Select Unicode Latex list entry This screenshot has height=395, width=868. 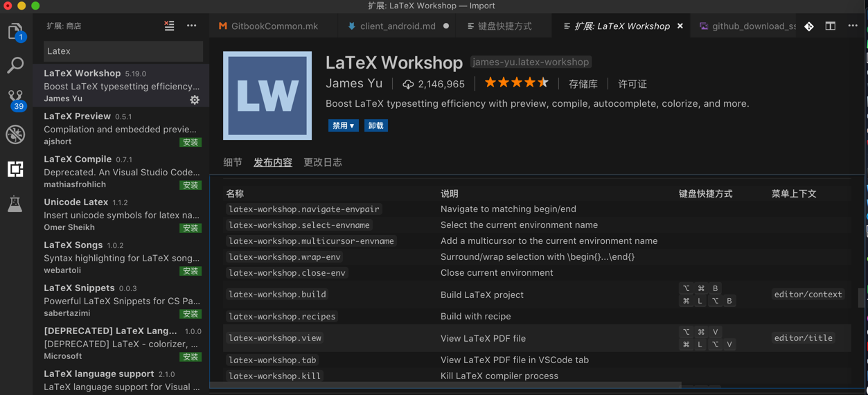121,215
